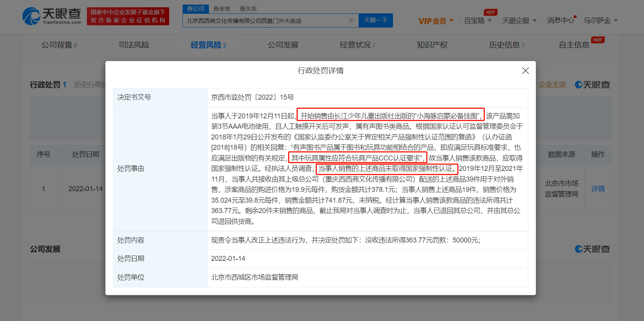Close the 行政处罚详情 dialog

pos(525,70)
